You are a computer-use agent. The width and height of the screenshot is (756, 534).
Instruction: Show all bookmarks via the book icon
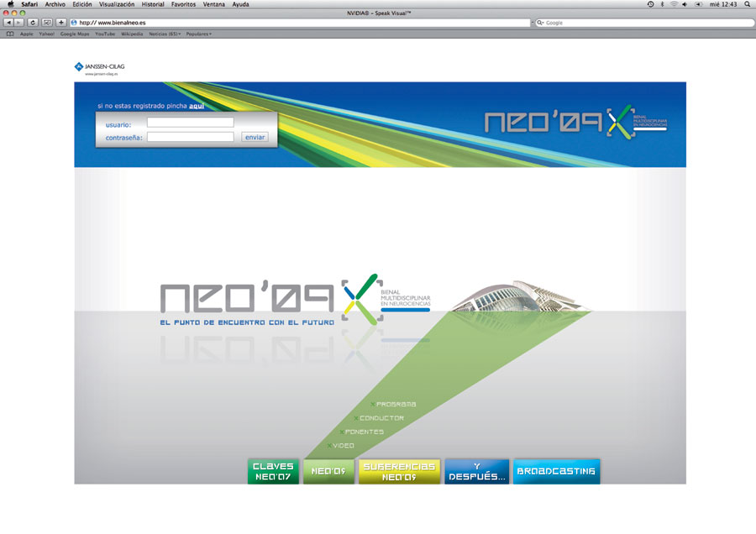pyautogui.click(x=10, y=34)
